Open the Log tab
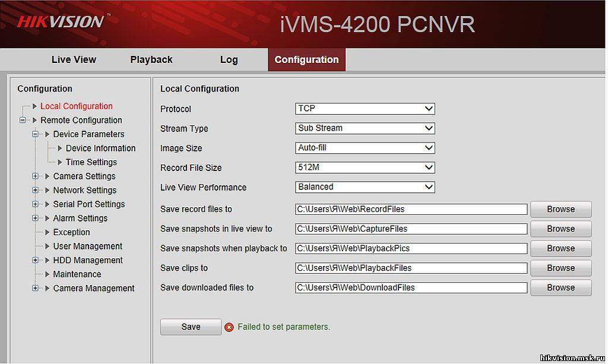The image size is (608, 364). click(x=229, y=60)
